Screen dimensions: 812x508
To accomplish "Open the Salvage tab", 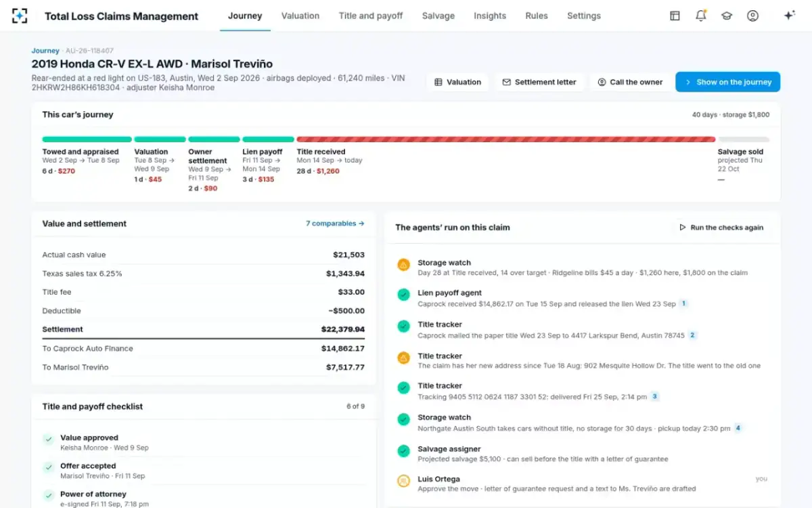I will 438,16.
